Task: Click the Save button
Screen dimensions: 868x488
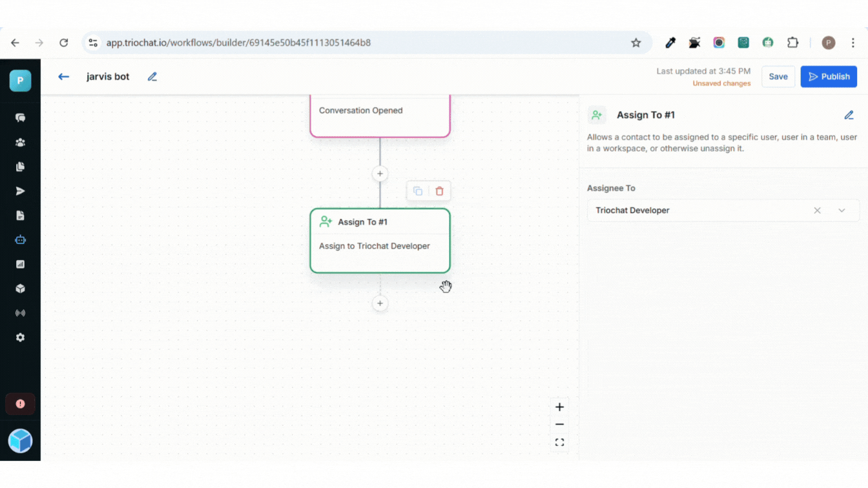Action: pos(778,77)
